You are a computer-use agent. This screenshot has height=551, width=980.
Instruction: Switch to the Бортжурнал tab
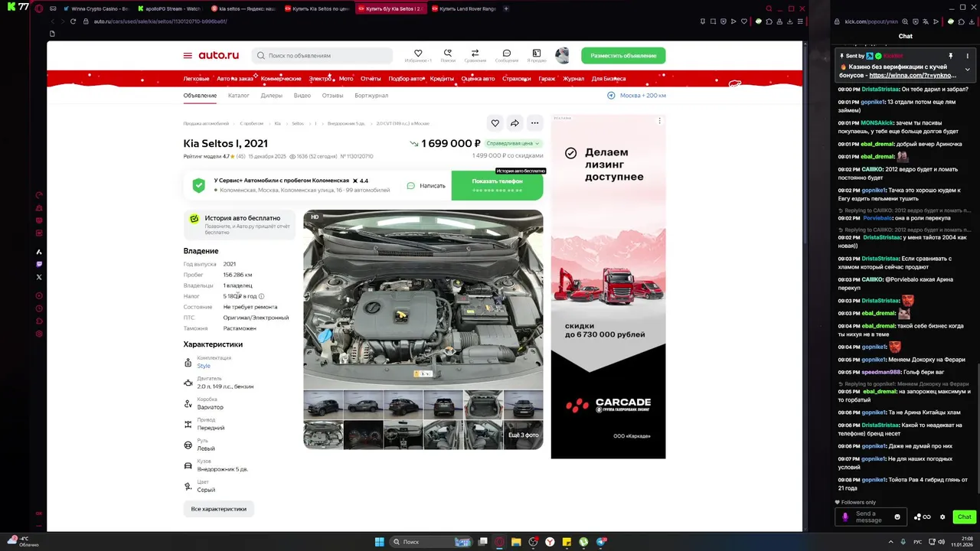point(371,96)
